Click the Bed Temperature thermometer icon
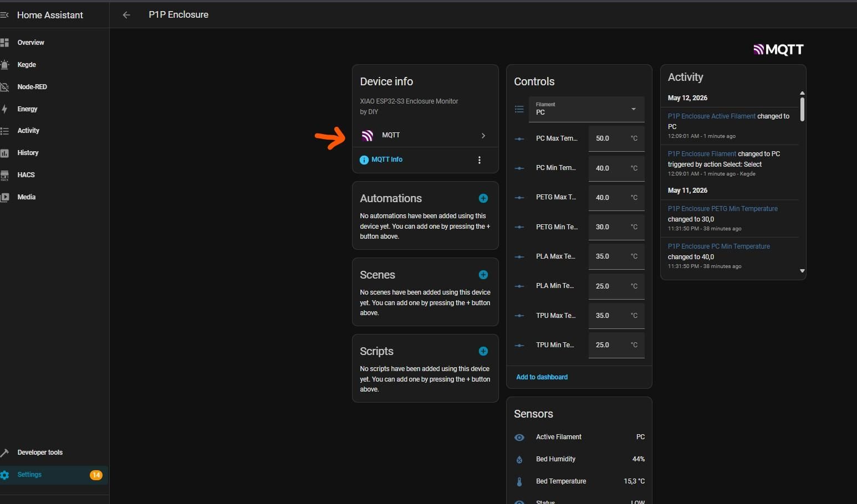This screenshot has height=504, width=857. [x=519, y=482]
